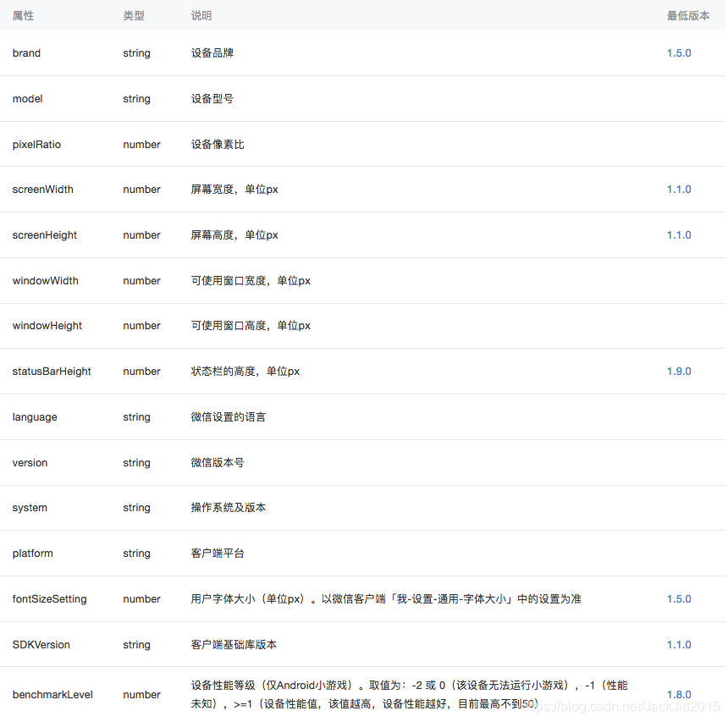Click the platform property entry
This screenshot has height=722, width=728.
click(32, 553)
